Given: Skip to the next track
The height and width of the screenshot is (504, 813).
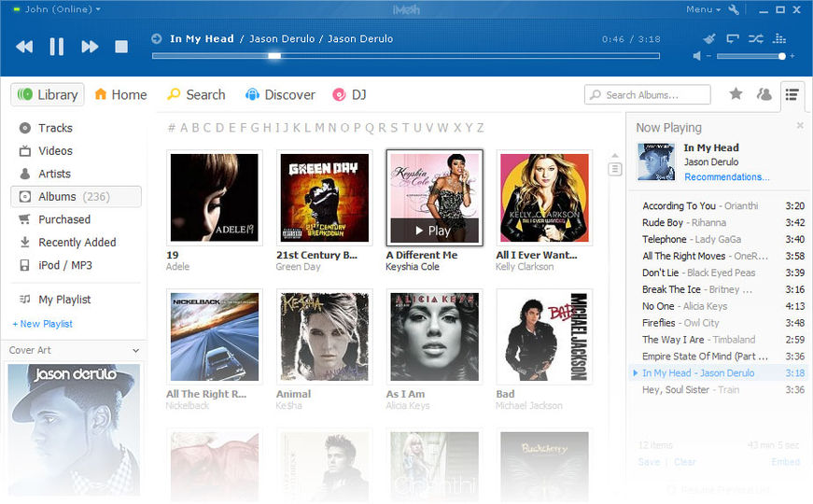Looking at the screenshot, I should (90, 47).
